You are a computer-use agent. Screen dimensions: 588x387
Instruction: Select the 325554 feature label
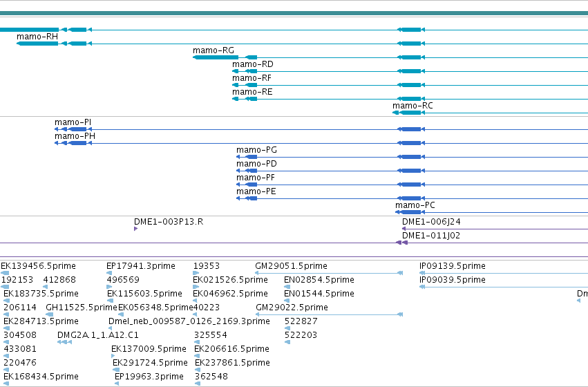tap(211, 335)
